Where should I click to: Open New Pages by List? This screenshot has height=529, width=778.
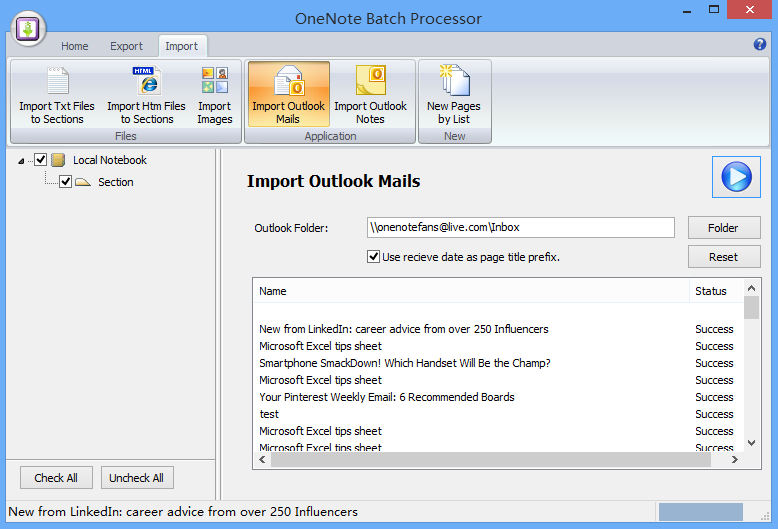[454, 94]
